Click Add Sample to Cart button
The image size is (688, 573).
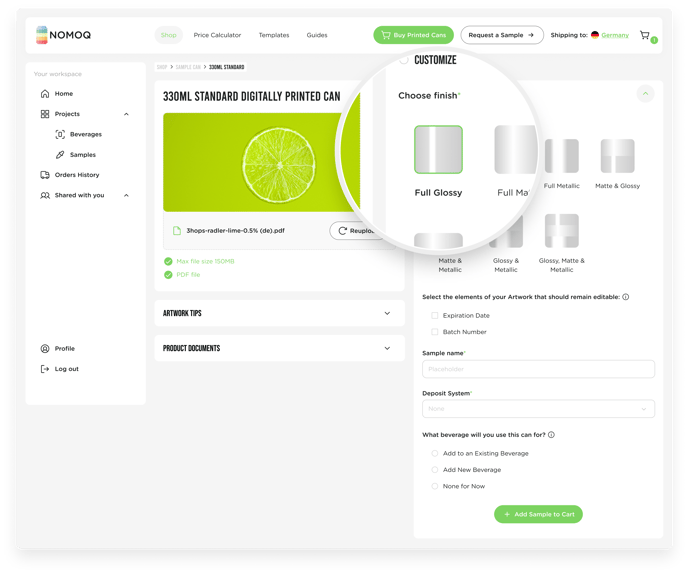pos(538,514)
